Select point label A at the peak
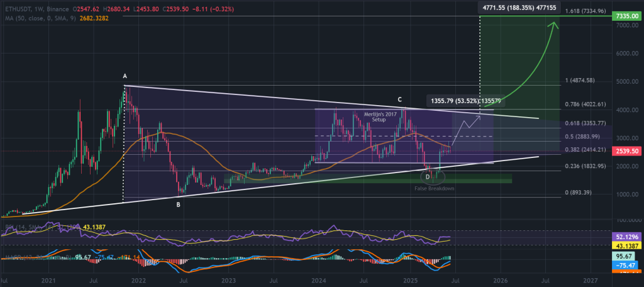The height and width of the screenshot is (287, 644). (x=125, y=76)
